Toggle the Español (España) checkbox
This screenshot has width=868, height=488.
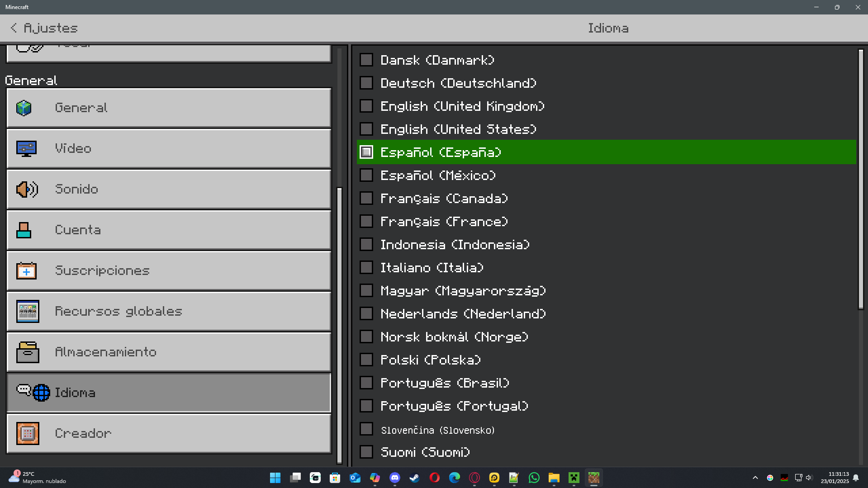coord(366,152)
